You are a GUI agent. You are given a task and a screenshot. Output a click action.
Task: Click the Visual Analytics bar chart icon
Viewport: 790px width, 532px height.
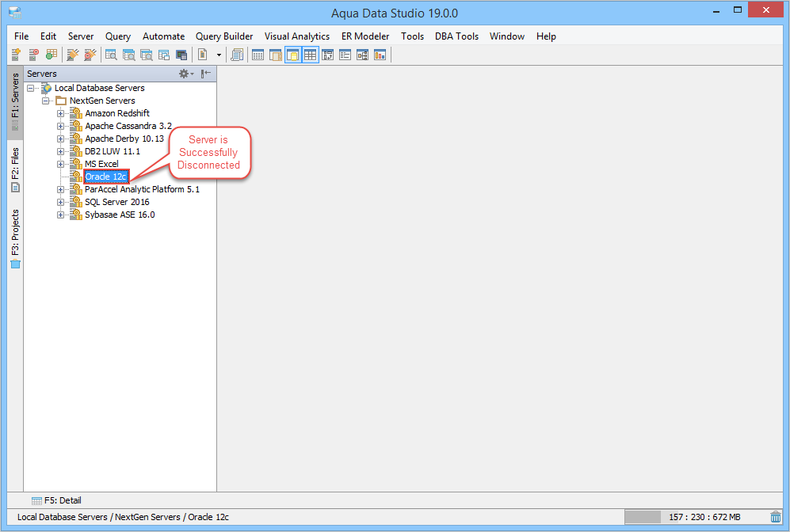tap(380, 55)
